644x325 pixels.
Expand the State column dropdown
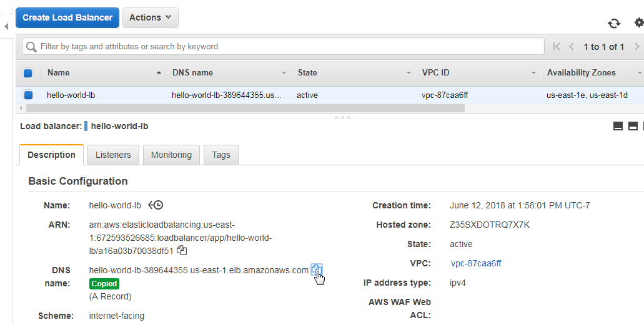click(409, 73)
